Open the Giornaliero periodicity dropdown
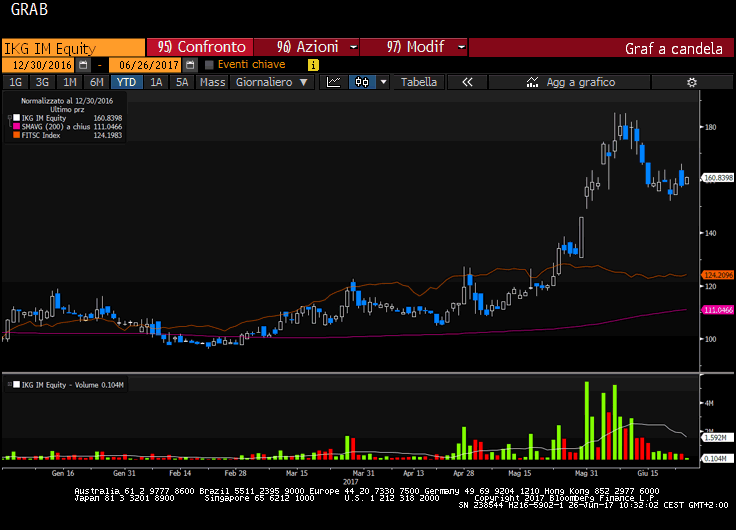 coord(269,82)
